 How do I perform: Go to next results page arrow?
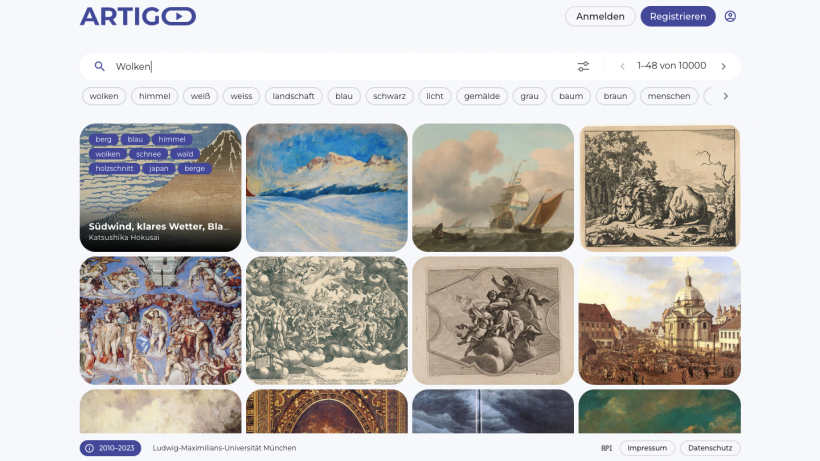coord(724,66)
